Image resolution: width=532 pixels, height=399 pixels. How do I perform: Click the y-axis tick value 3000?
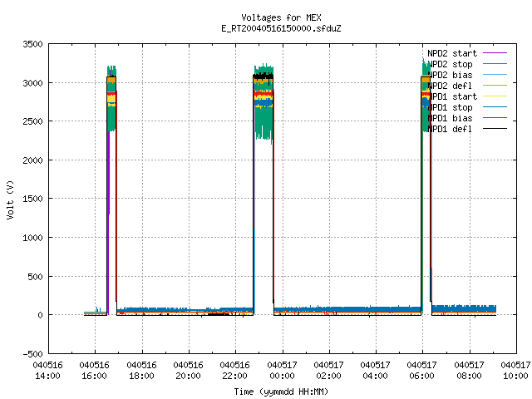(33, 83)
